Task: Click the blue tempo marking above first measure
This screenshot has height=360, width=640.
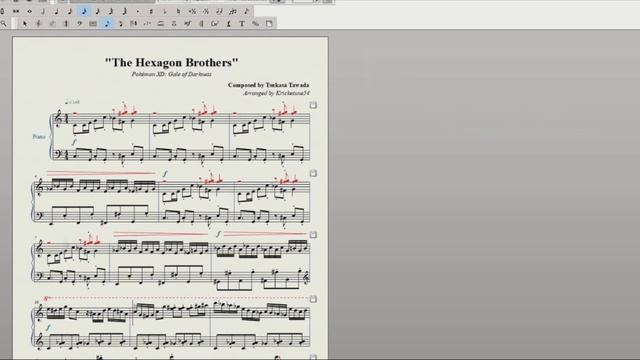Action: 72,102
